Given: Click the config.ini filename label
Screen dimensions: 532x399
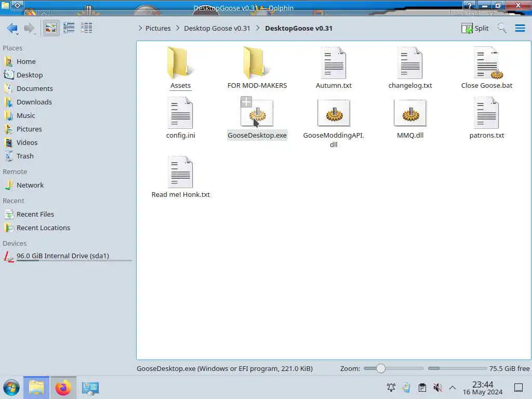Looking at the screenshot, I should click(180, 136).
